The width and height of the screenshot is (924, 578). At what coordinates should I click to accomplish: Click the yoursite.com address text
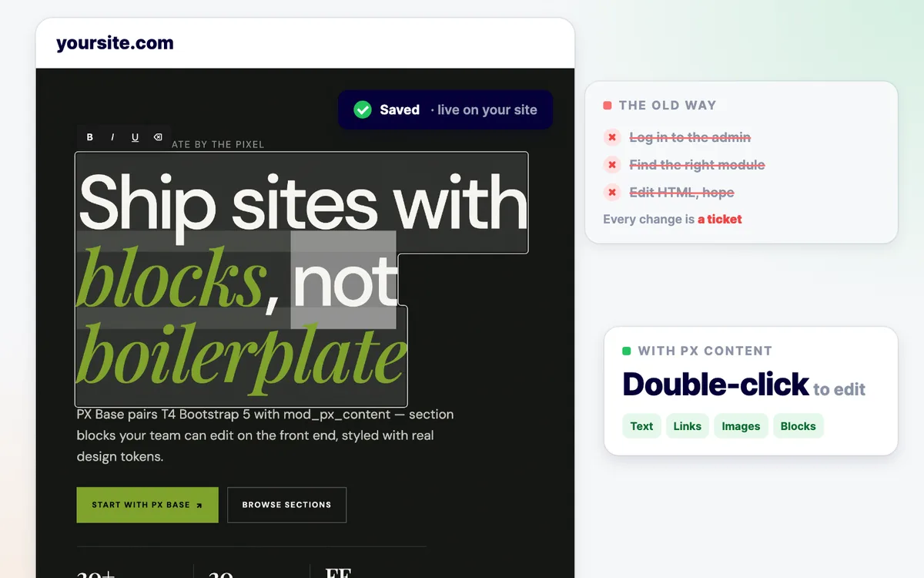115,43
